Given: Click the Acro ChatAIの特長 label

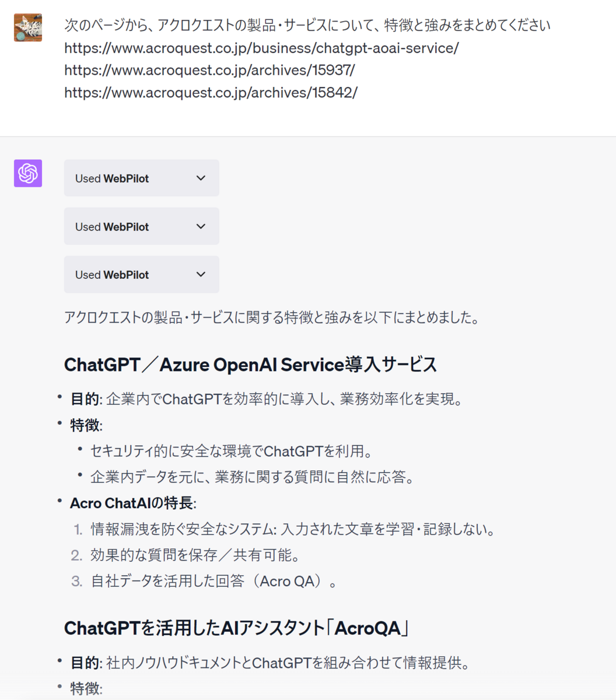Looking at the screenshot, I should pos(133,503).
